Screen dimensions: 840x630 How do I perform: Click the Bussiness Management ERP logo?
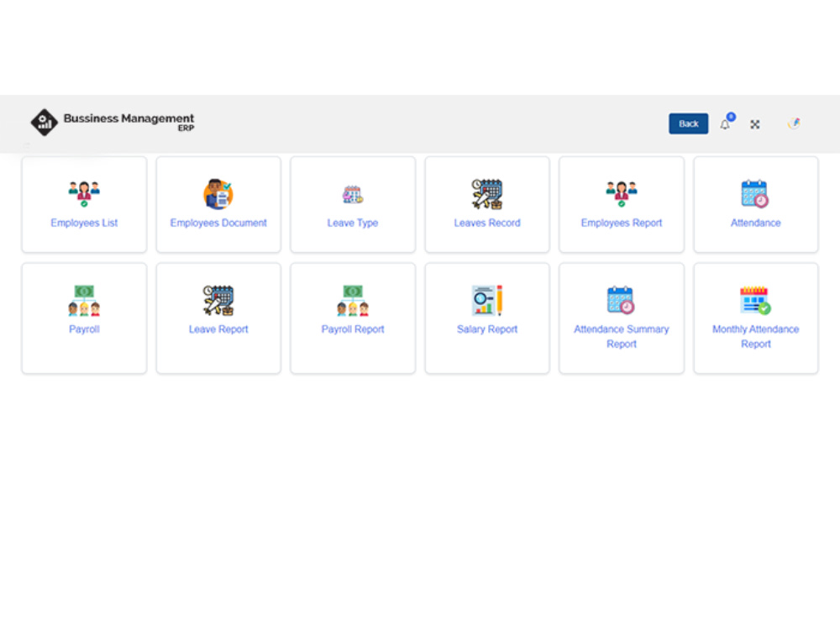pos(112,122)
